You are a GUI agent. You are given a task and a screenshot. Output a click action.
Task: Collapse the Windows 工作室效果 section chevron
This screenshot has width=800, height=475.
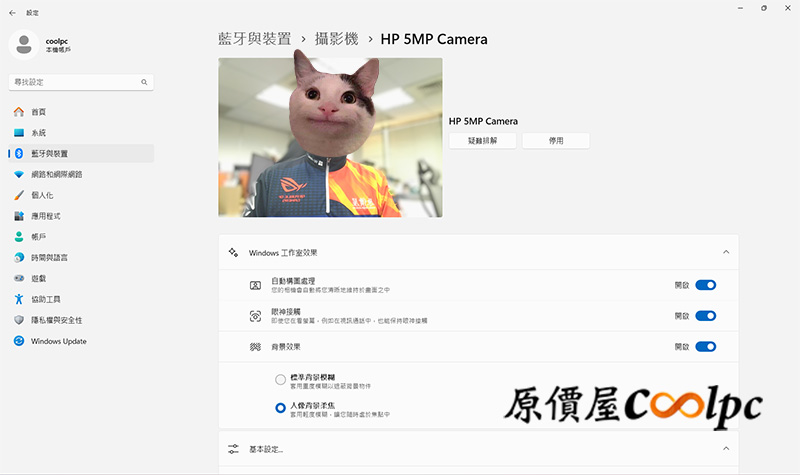[726, 252]
